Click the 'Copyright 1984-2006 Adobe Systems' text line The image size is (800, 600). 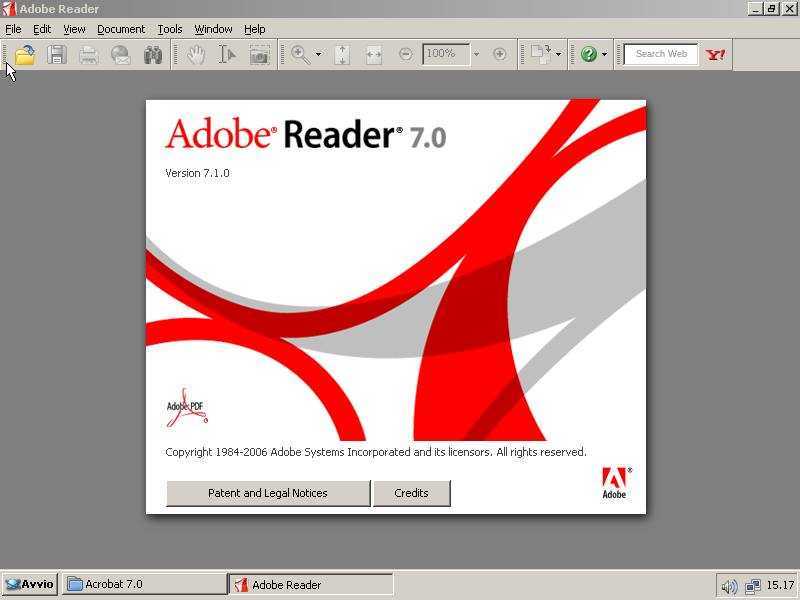(x=376, y=453)
